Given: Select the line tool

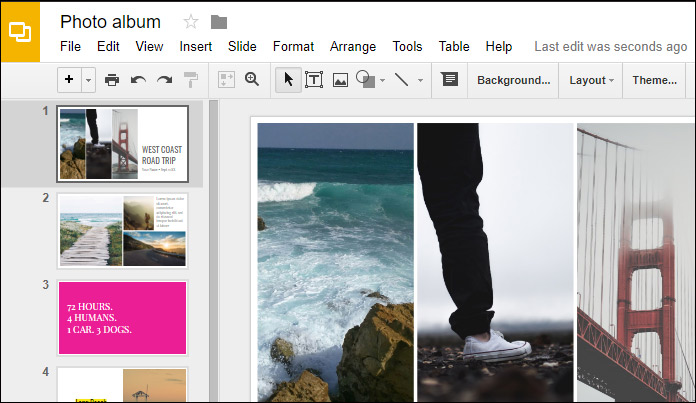Looking at the screenshot, I should tap(402, 80).
